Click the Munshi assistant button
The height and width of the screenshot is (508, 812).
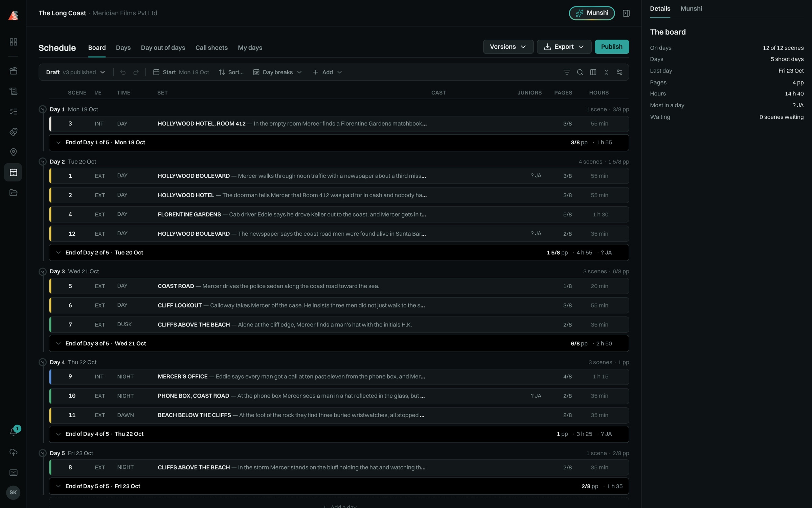tap(592, 13)
